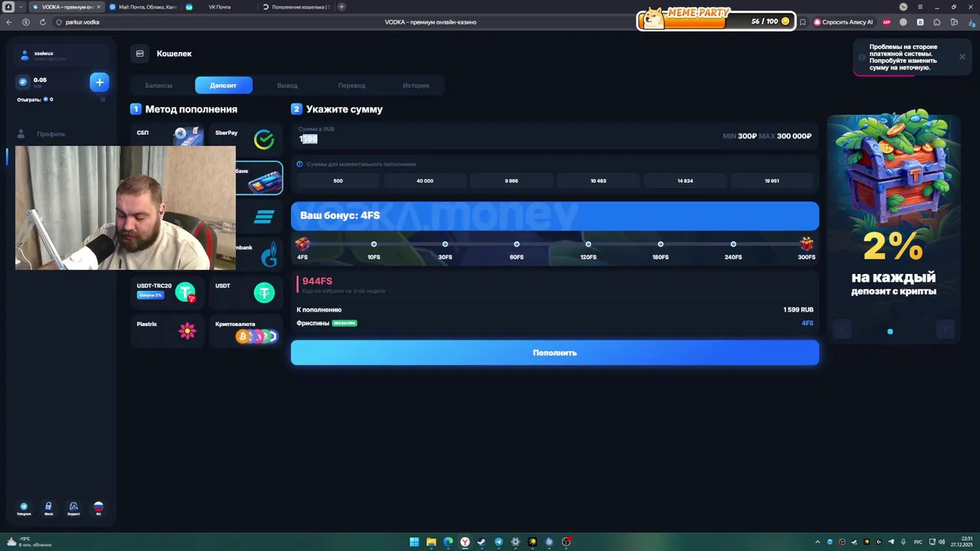
Task: Click the Meme Party progress banner
Action: (716, 19)
